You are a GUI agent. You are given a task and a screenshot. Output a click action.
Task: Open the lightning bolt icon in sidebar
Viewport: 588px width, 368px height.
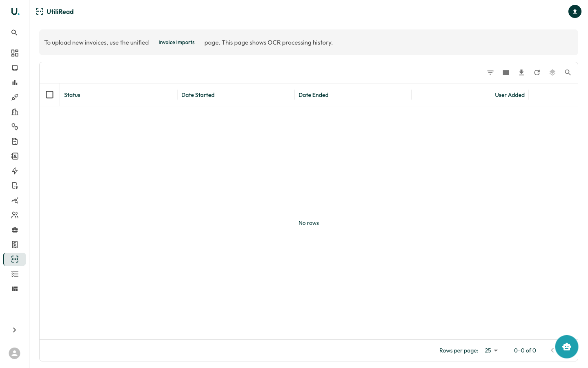pos(15,171)
